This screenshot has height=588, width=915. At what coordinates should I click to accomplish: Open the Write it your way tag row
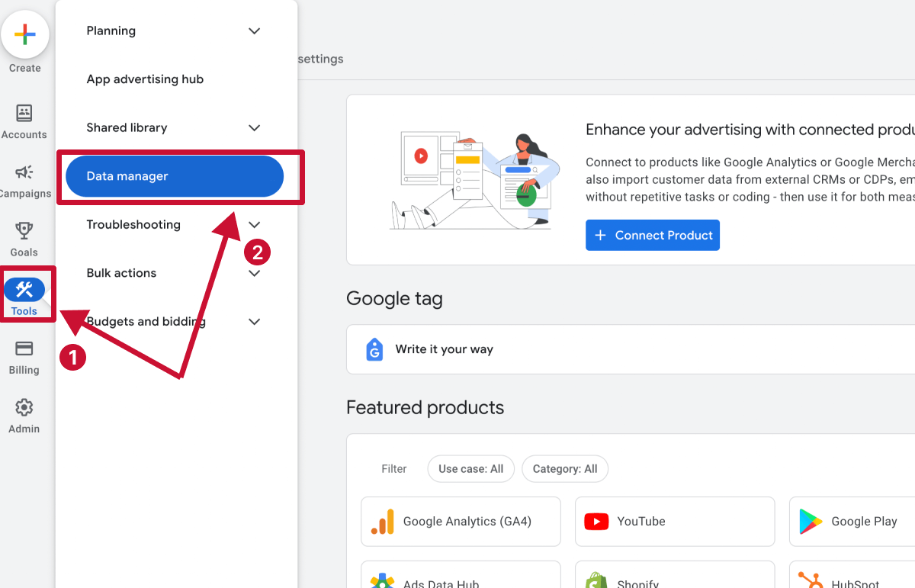tap(631, 349)
